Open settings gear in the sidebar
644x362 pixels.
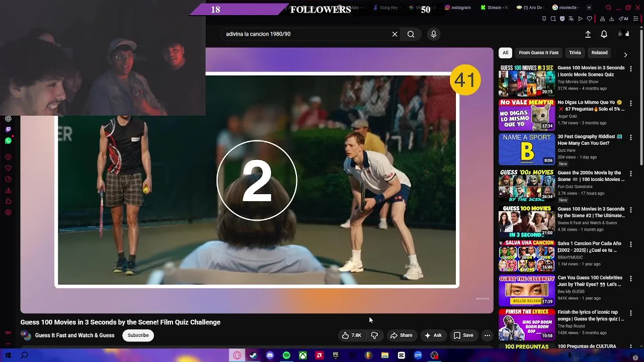tap(8, 213)
